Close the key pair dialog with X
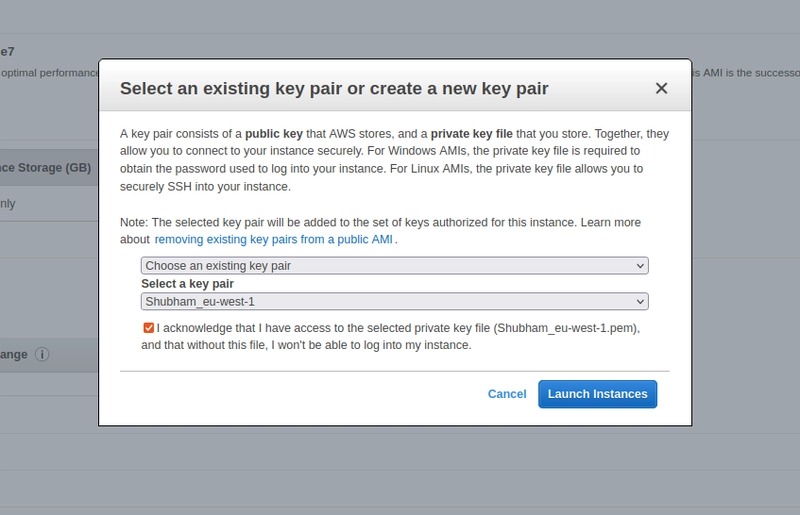The height and width of the screenshot is (515, 800). click(661, 89)
